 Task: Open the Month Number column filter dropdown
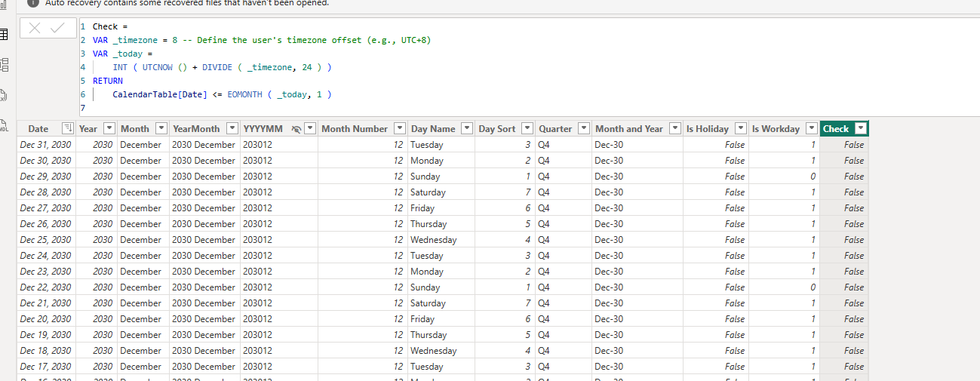[400, 129]
